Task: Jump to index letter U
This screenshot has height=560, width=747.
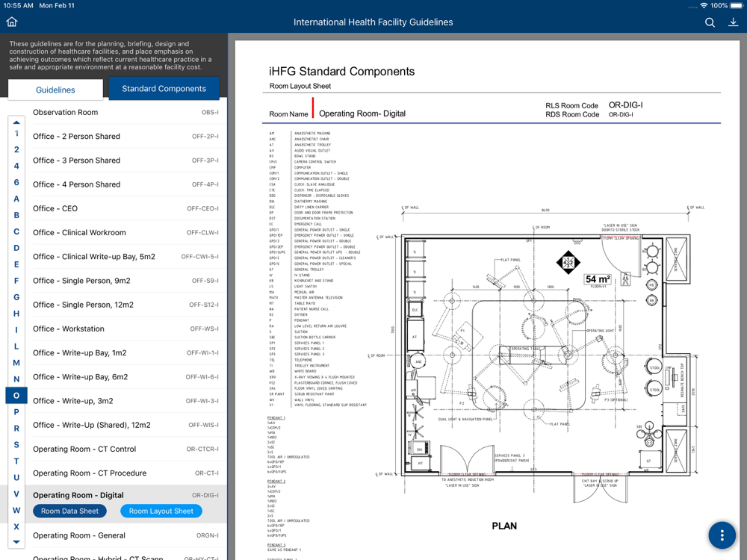Action: [16, 478]
